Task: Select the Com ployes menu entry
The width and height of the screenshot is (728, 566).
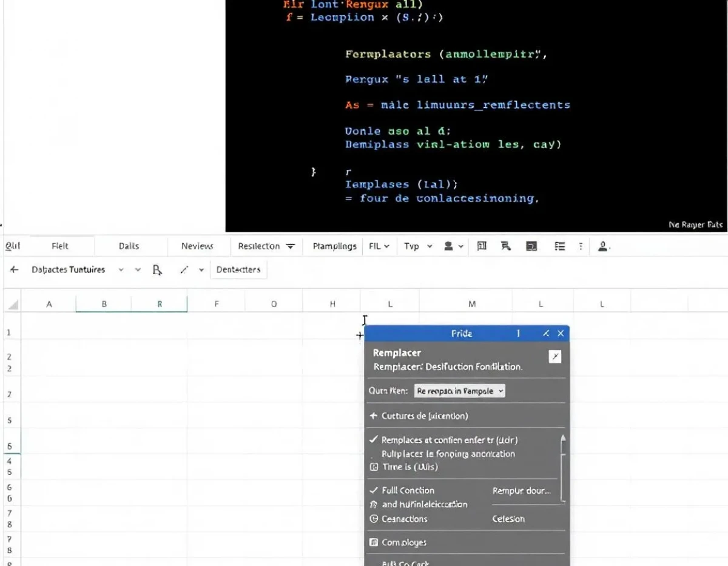Action: [403, 542]
